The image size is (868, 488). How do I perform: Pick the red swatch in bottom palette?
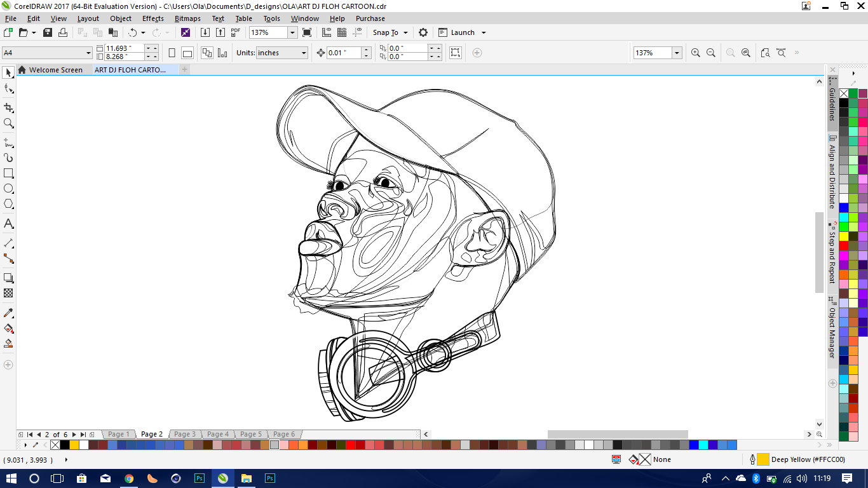(x=351, y=445)
